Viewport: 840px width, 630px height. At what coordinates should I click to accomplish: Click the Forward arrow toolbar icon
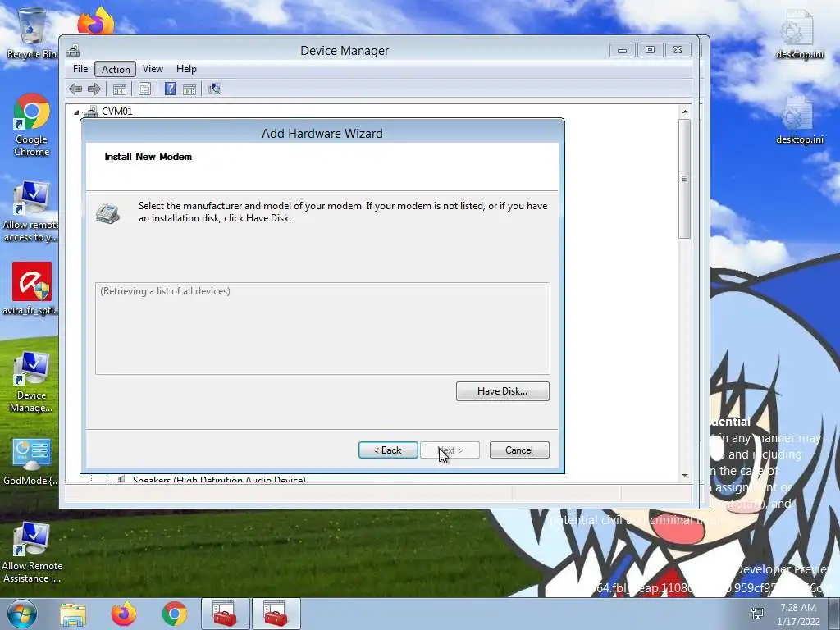(94, 89)
